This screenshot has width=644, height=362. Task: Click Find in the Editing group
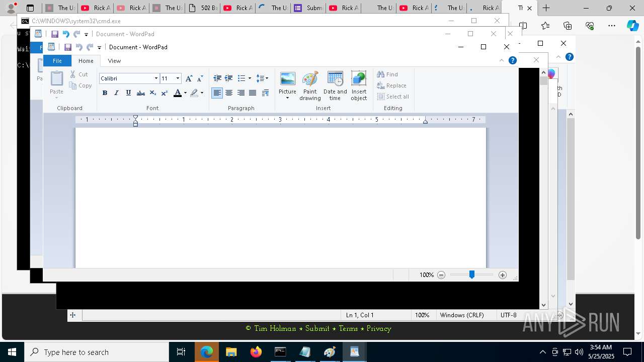(x=387, y=74)
